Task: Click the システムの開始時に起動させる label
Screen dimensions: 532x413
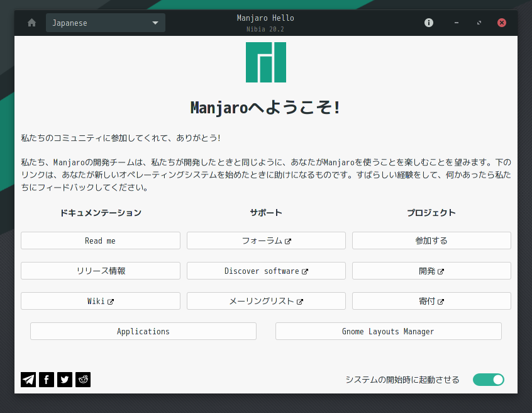Action: pos(402,380)
